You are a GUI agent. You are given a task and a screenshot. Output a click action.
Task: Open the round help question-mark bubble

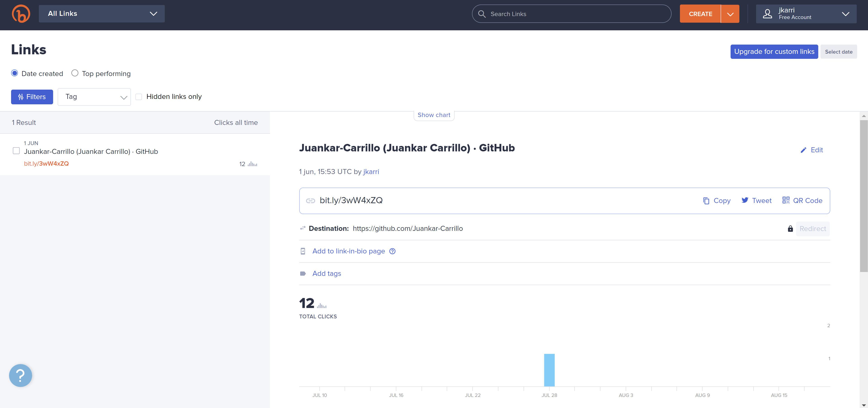(x=21, y=375)
